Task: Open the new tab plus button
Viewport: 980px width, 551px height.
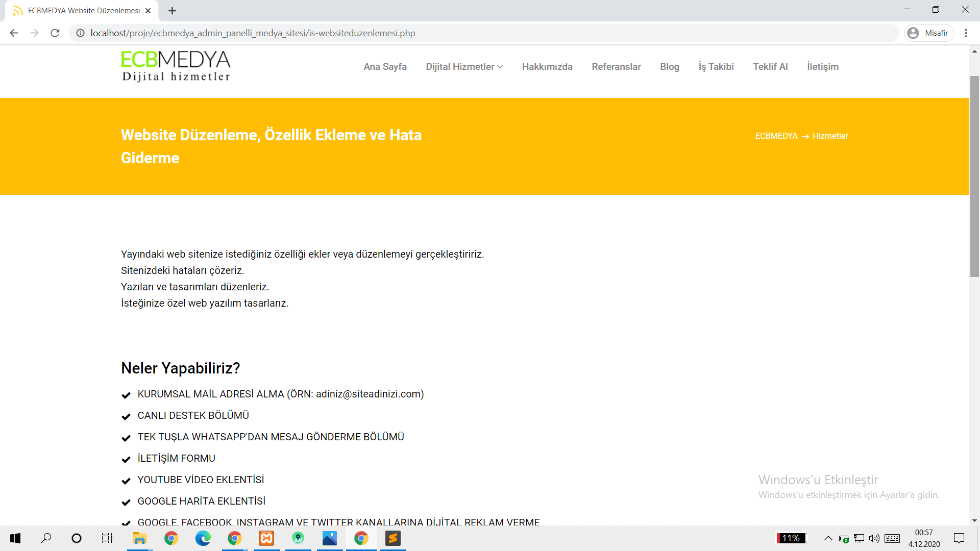Action: pyautogui.click(x=173, y=11)
